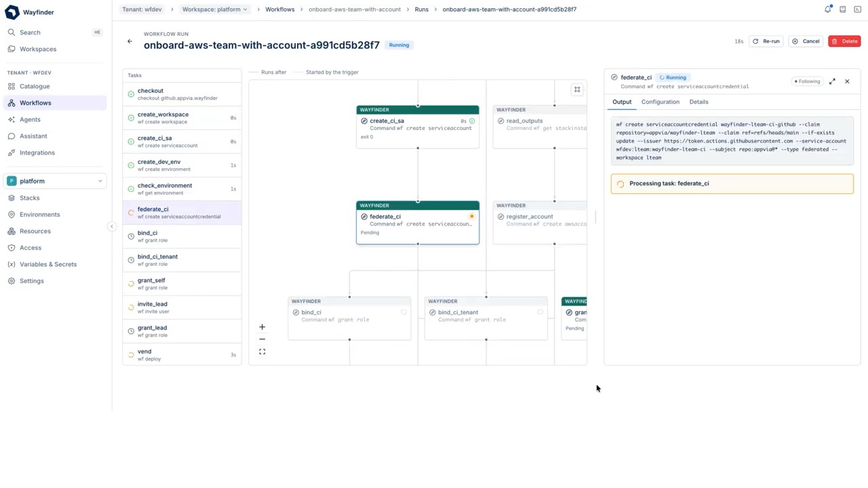
Task: Open the Workspace: platform breadcrumb dropdown
Action: pyautogui.click(x=215, y=9)
